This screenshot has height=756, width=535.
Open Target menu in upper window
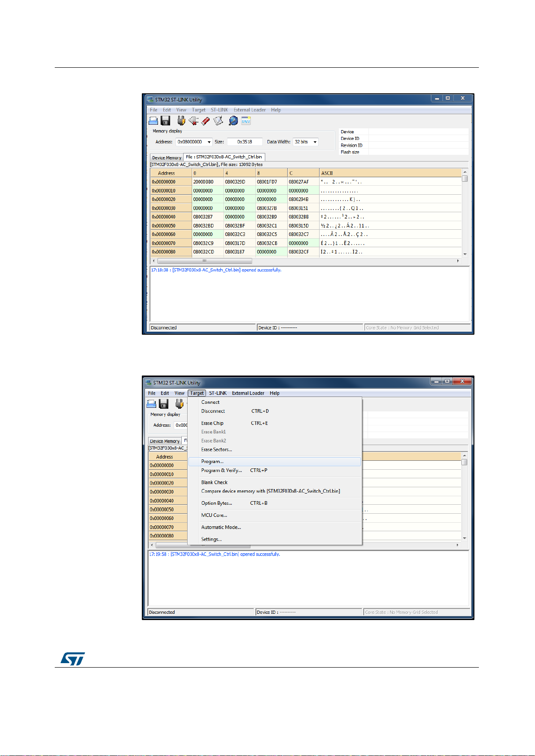point(198,110)
